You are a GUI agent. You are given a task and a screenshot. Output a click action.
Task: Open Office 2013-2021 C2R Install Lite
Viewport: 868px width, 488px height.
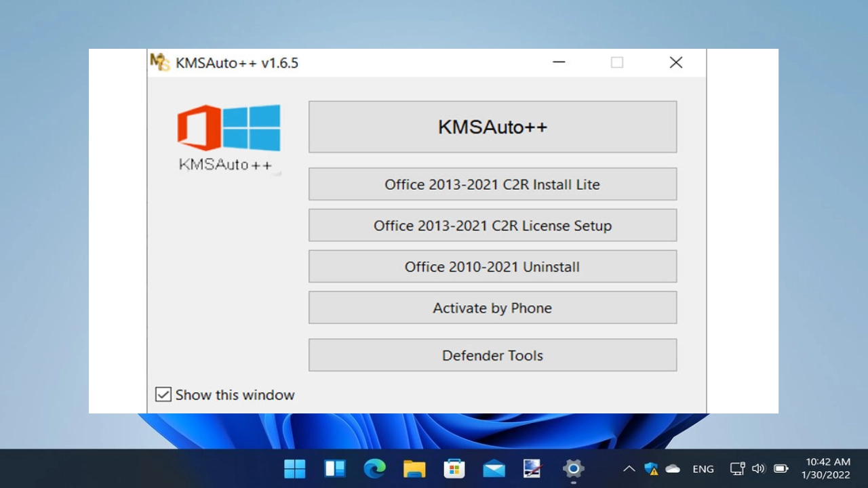click(492, 184)
